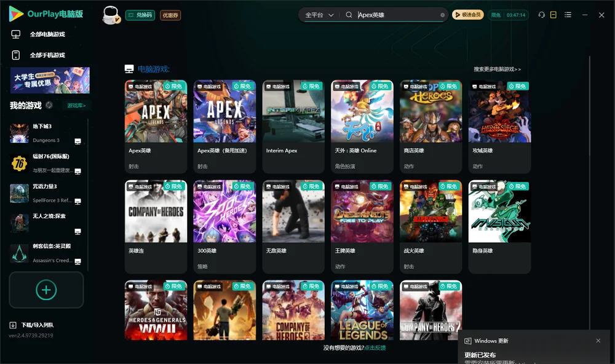Click the yellow mini-window icon in title bar
The image size is (615, 364).
pos(553,15)
